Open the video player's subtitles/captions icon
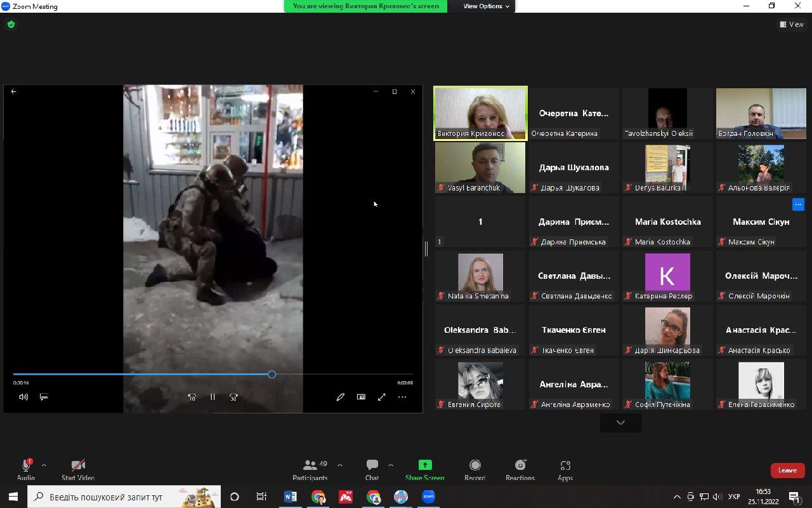Screen dimensions: 812x508 pos(44,397)
